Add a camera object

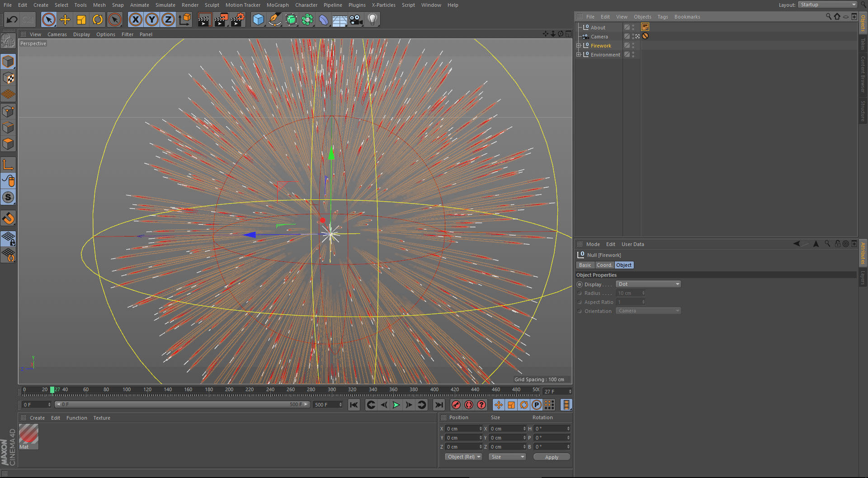point(356,19)
